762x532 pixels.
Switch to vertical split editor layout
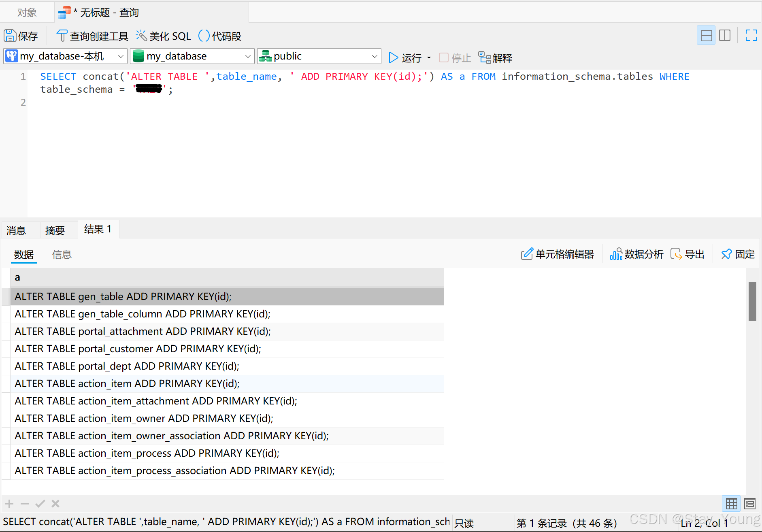(725, 35)
